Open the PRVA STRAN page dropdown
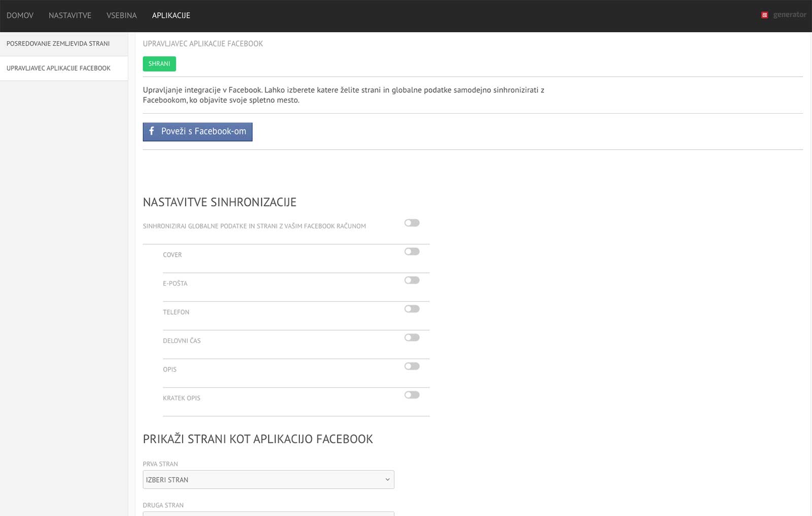 click(268, 479)
